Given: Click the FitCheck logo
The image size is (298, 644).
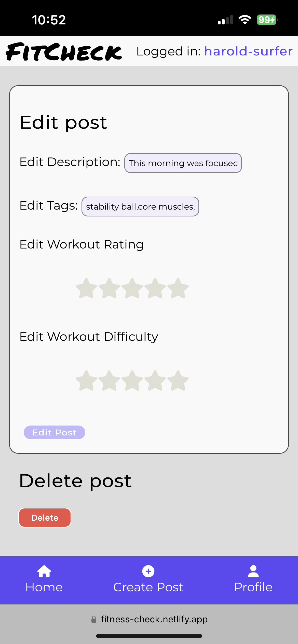Looking at the screenshot, I should (x=64, y=52).
